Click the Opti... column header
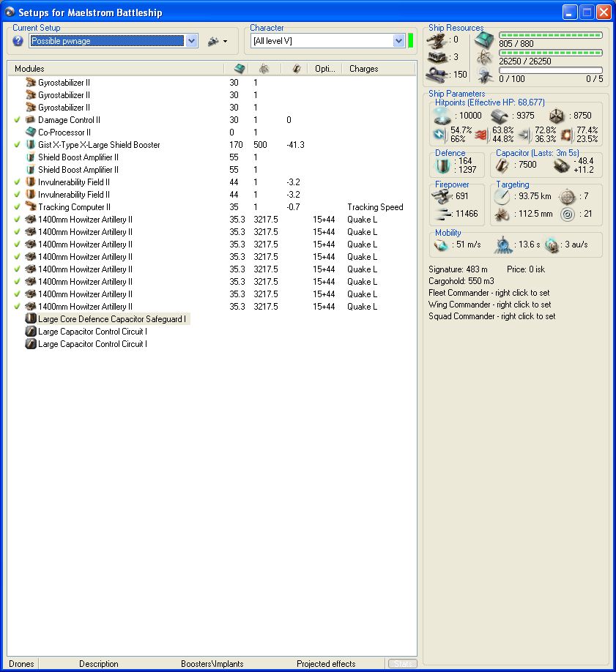The width and height of the screenshot is (616, 672). [x=325, y=69]
